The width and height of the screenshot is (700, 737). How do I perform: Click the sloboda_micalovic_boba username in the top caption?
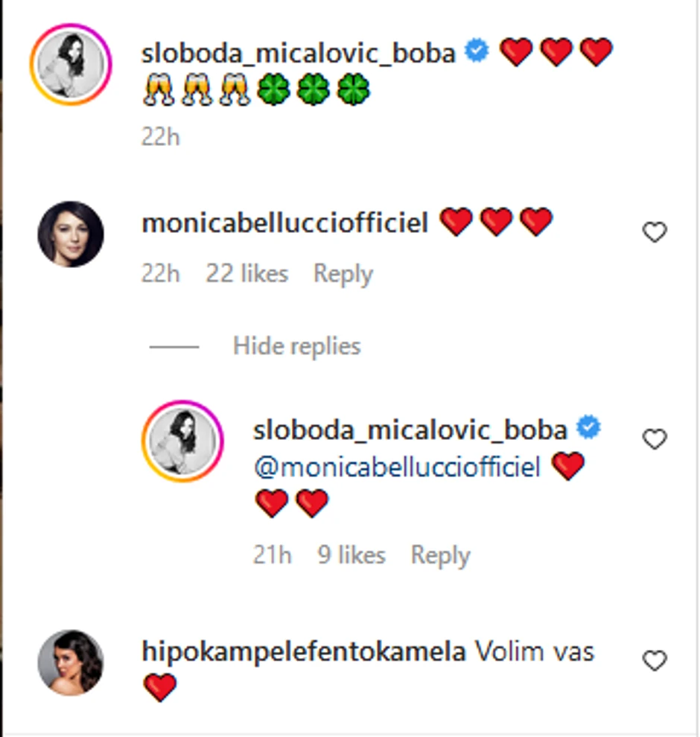[x=298, y=54]
